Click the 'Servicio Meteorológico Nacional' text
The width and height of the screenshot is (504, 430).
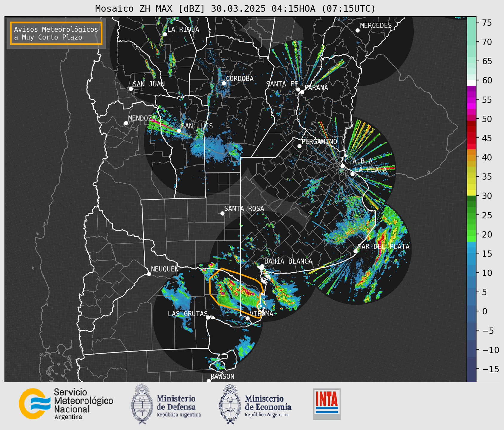pyautogui.click(x=83, y=401)
